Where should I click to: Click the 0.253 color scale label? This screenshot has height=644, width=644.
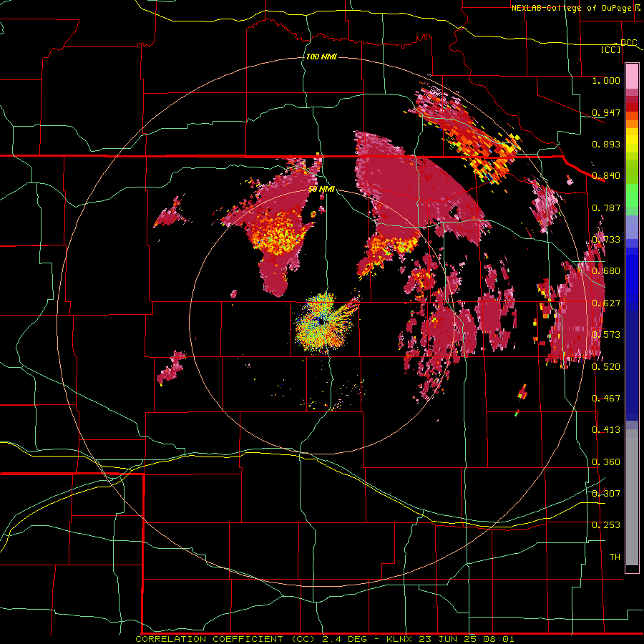[606, 525]
